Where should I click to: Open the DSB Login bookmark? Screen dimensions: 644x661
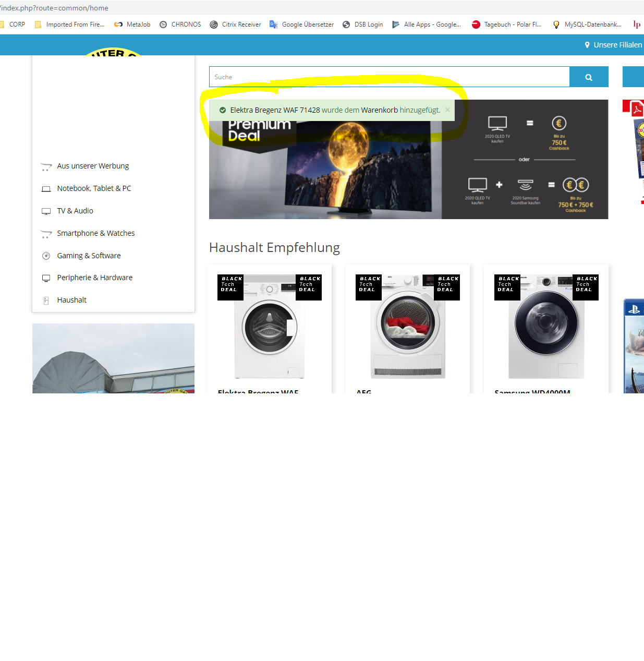pyautogui.click(x=362, y=25)
